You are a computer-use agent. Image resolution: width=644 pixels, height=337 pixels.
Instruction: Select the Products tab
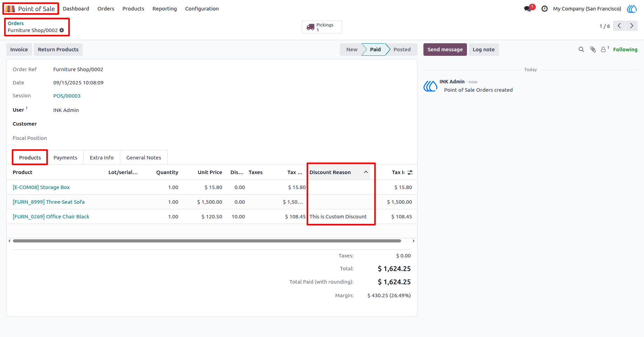pos(30,158)
